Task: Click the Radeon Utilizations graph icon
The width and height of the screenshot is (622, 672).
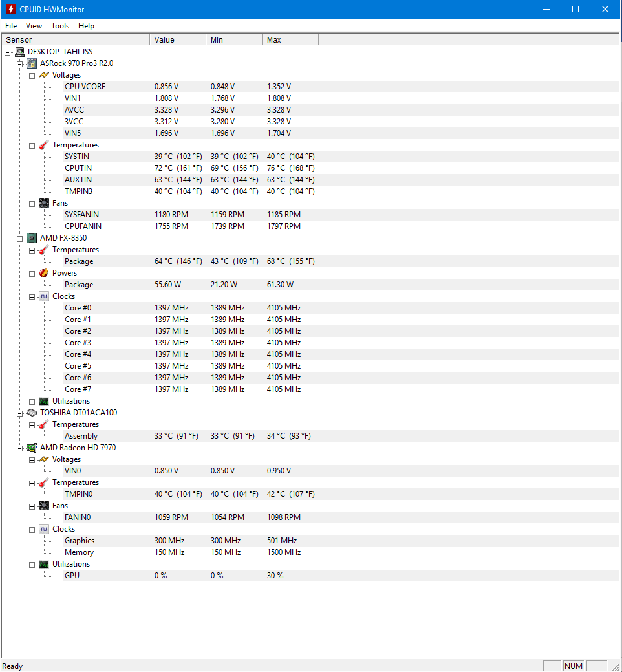Action: click(44, 564)
